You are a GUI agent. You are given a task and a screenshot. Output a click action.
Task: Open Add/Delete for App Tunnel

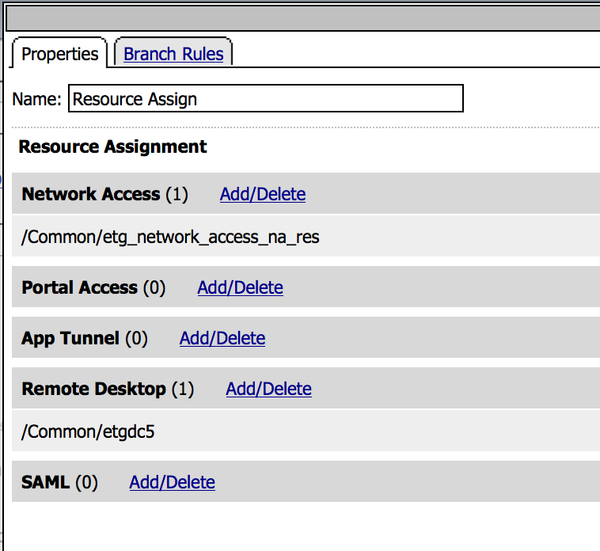coord(222,339)
